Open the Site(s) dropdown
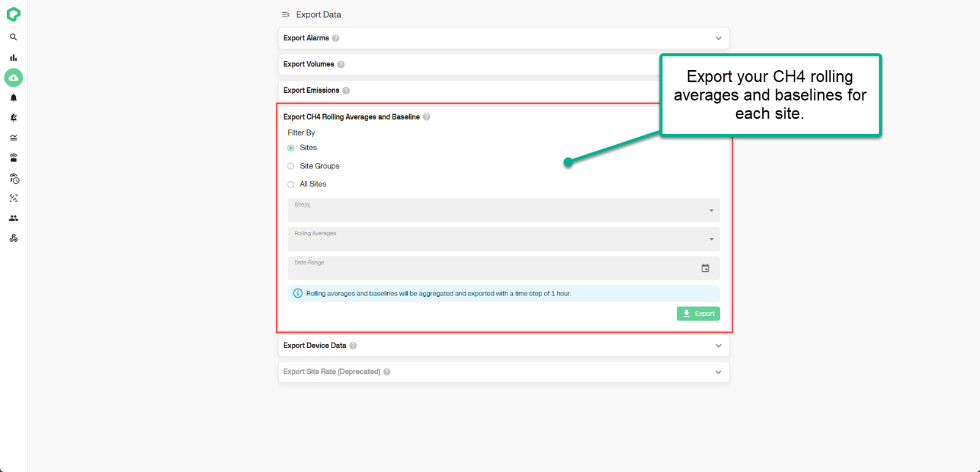This screenshot has width=980, height=472. (x=504, y=210)
